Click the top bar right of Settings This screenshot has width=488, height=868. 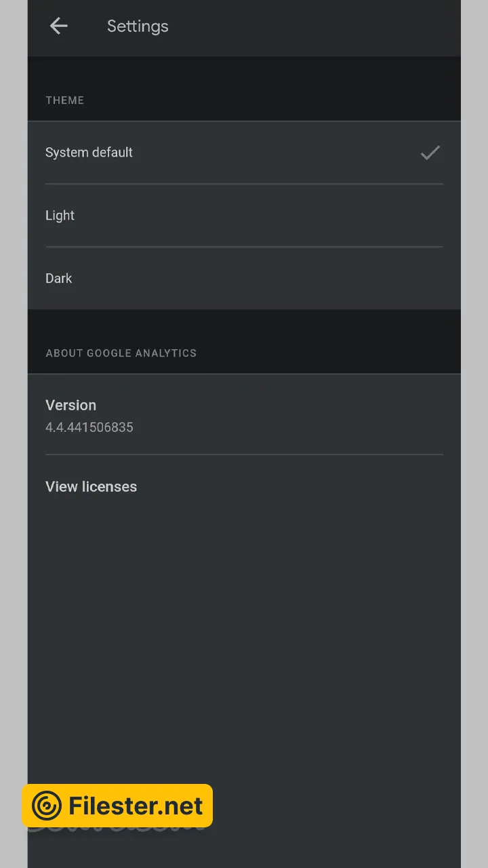pyautogui.click(x=325, y=26)
